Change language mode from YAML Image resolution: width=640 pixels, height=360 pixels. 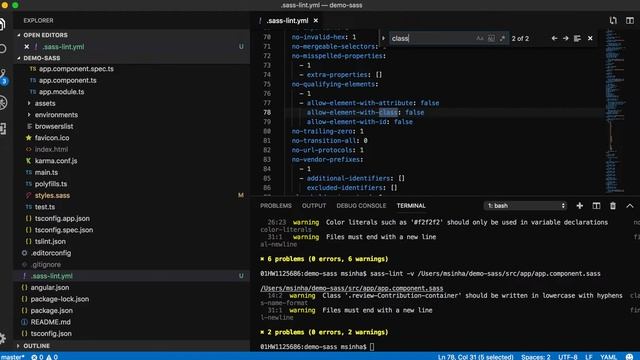(x=608, y=357)
